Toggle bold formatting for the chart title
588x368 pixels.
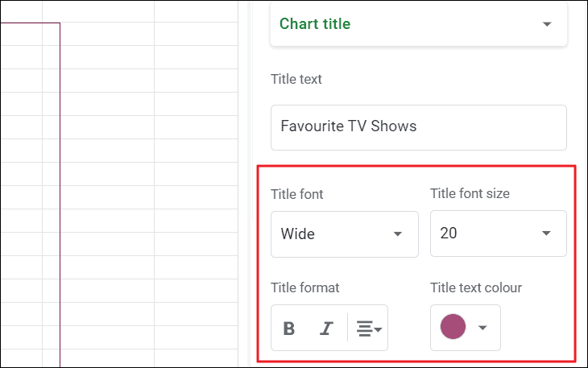pyautogui.click(x=289, y=329)
